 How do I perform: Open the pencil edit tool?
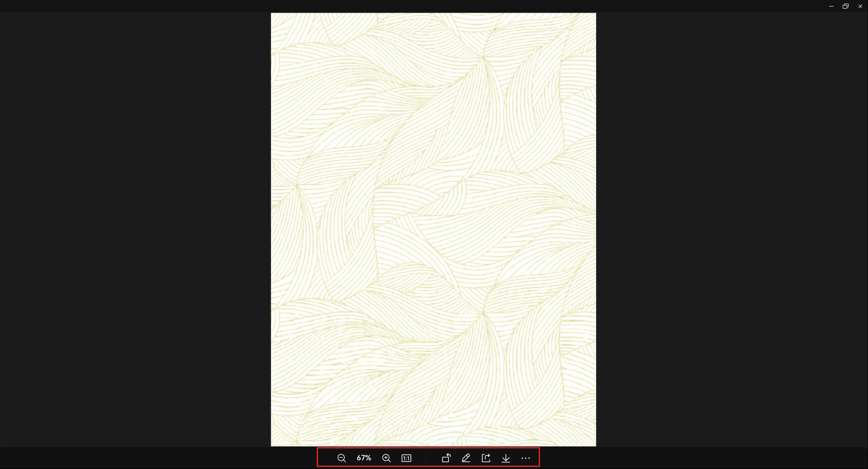pos(466,458)
